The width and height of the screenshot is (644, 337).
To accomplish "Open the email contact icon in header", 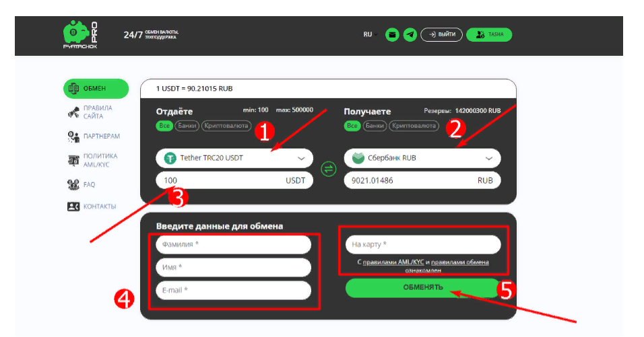I will [x=392, y=34].
